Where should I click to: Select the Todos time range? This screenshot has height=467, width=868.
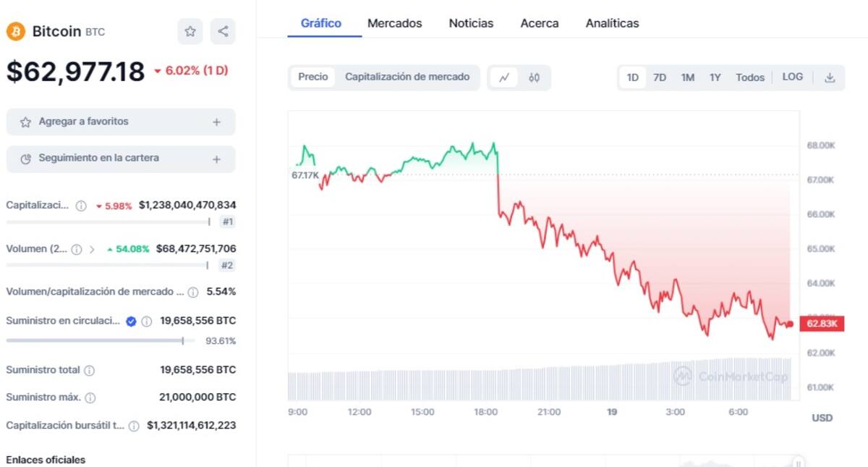click(x=750, y=77)
